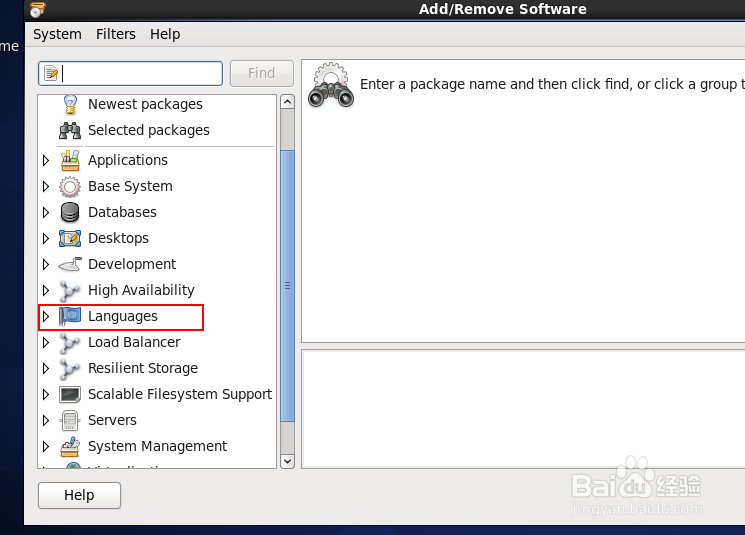Expand the Scalable Filesystem Support group
Image resolution: width=745 pixels, height=535 pixels.
click(46, 394)
